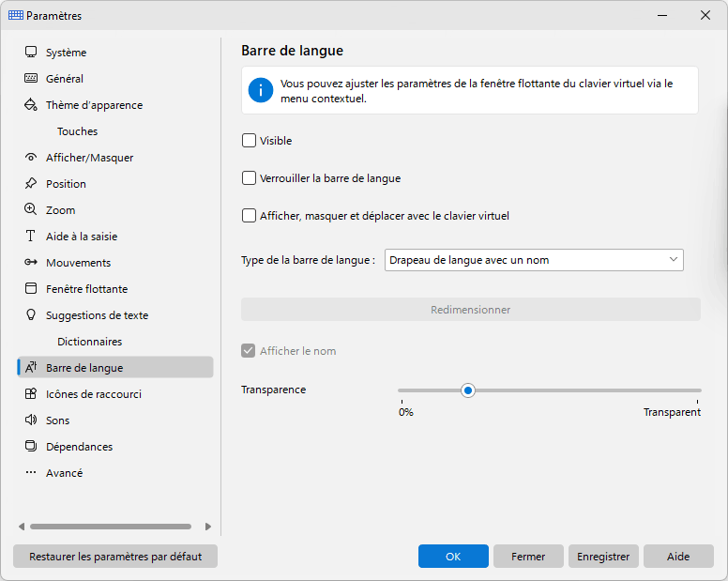This screenshot has height=581, width=728.
Task: Toggle the Afficher le nom checkbox
Action: click(x=249, y=351)
